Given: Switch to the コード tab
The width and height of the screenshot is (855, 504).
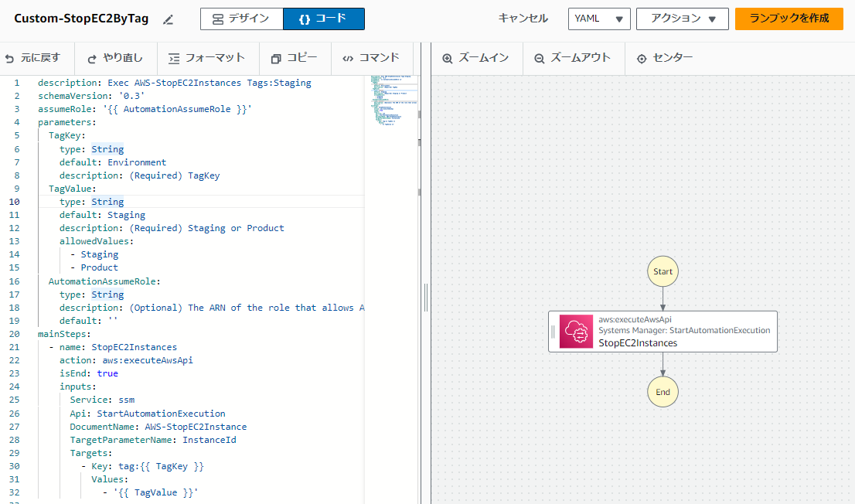Looking at the screenshot, I should point(323,18).
